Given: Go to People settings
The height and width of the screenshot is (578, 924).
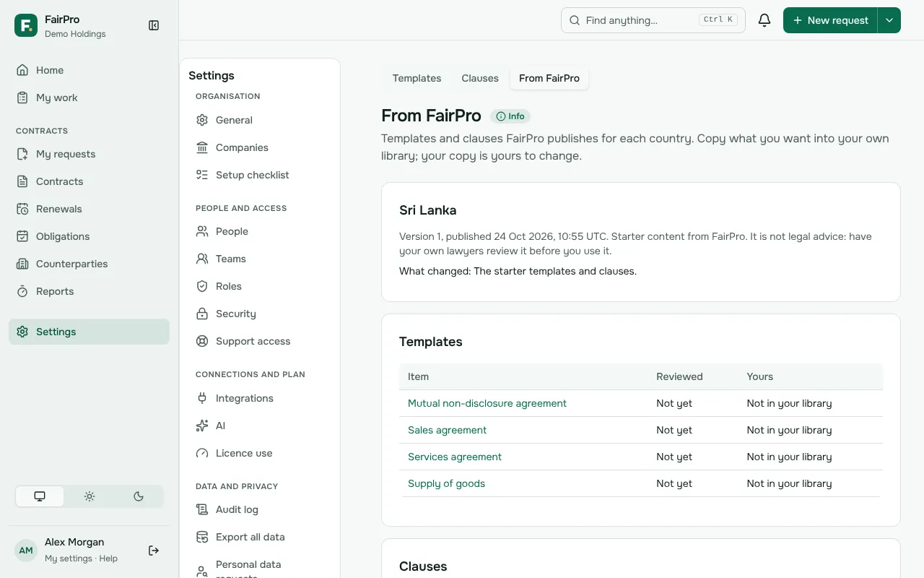Looking at the screenshot, I should pos(260,231).
